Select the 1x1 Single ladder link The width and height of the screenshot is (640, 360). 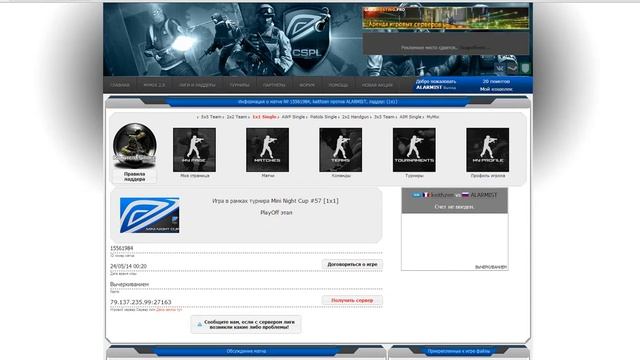click(264, 117)
